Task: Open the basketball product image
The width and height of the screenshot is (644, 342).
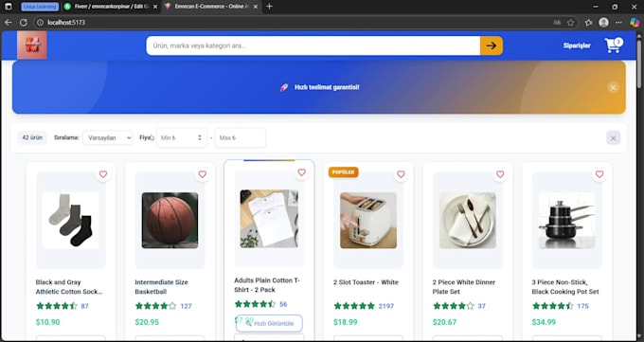Action: click(170, 221)
